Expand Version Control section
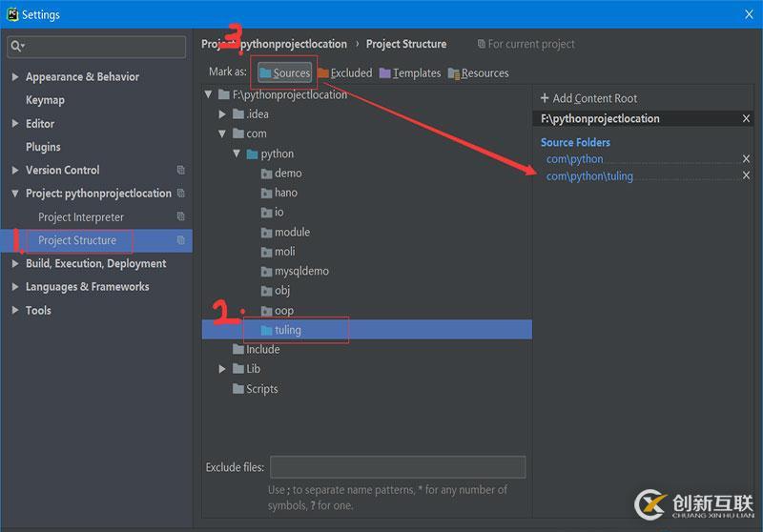 (x=15, y=171)
